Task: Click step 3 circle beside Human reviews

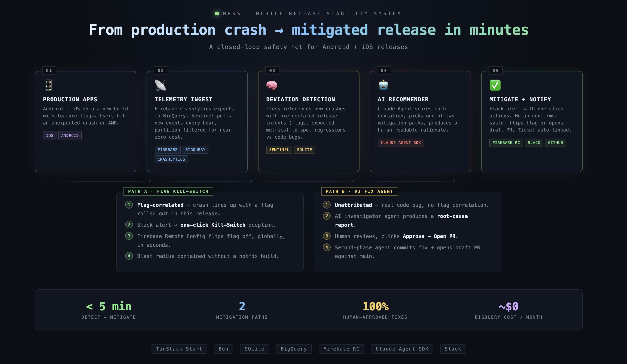Action: pyautogui.click(x=327, y=236)
